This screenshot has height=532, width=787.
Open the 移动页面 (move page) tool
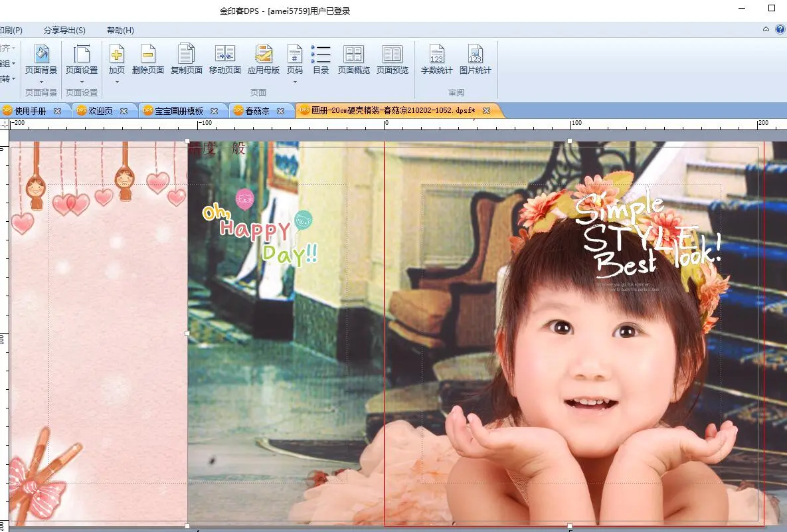click(224, 58)
